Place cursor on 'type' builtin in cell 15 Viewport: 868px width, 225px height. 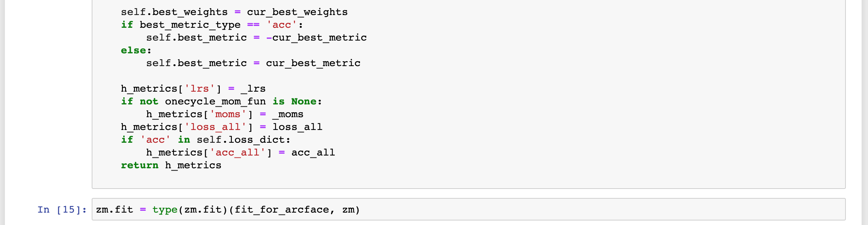pyautogui.click(x=165, y=210)
